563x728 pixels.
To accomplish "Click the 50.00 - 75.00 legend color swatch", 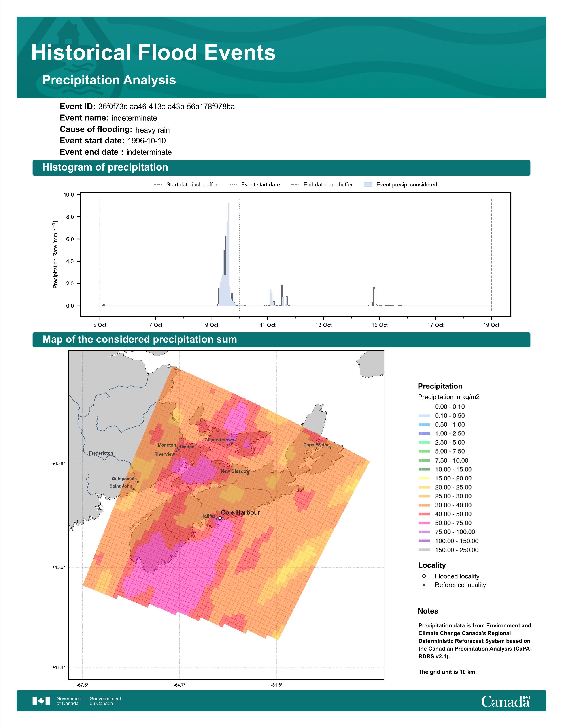I will click(x=424, y=523).
